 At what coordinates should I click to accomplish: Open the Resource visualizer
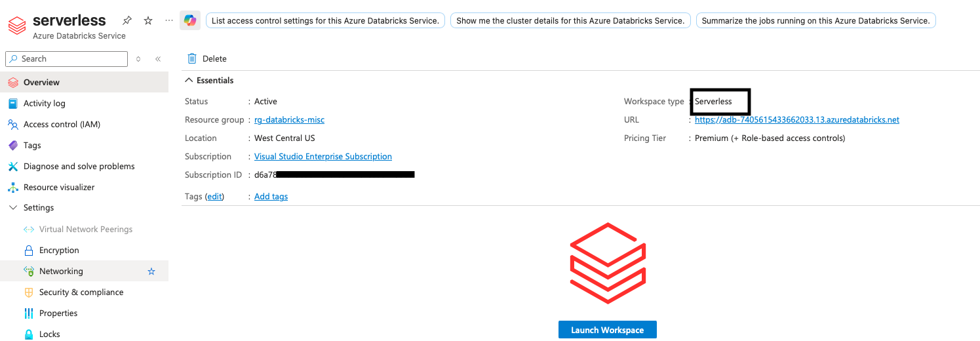tap(84, 188)
